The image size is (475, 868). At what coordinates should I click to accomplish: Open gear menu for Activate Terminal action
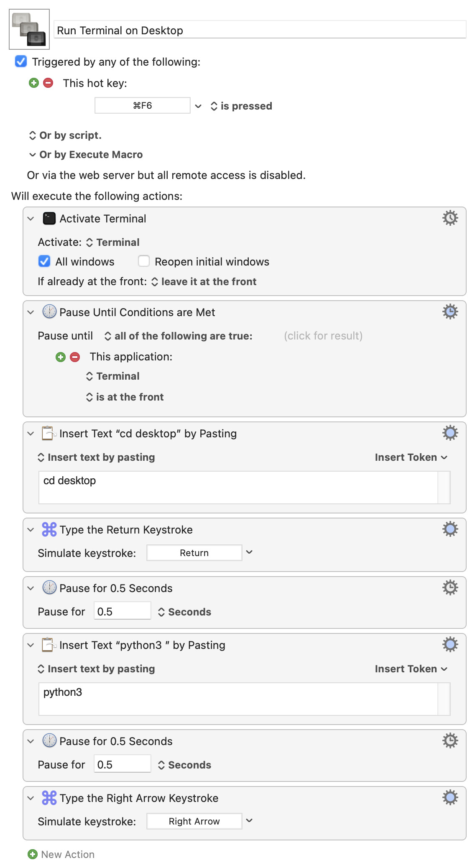(x=450, y=218)
